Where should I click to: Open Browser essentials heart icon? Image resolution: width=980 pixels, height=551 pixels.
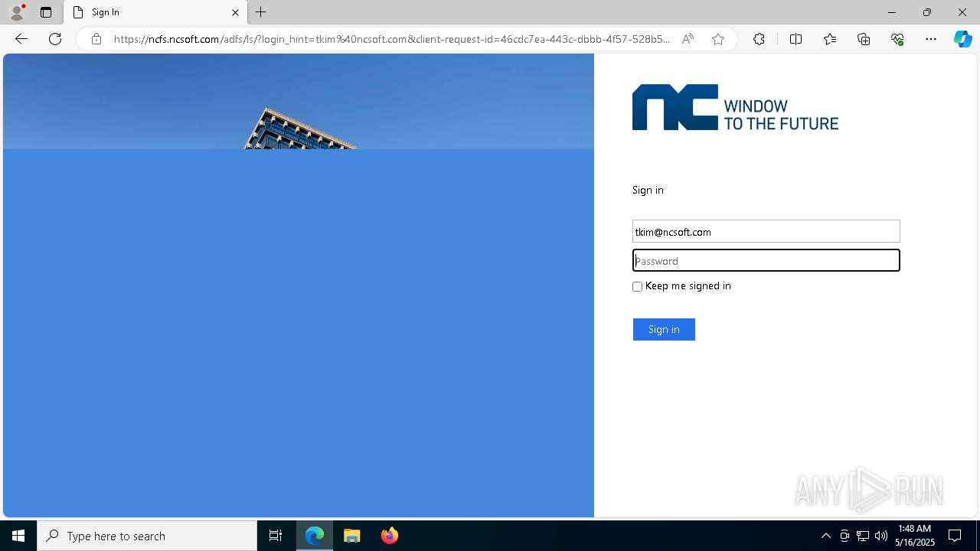(x=897, y=39)
